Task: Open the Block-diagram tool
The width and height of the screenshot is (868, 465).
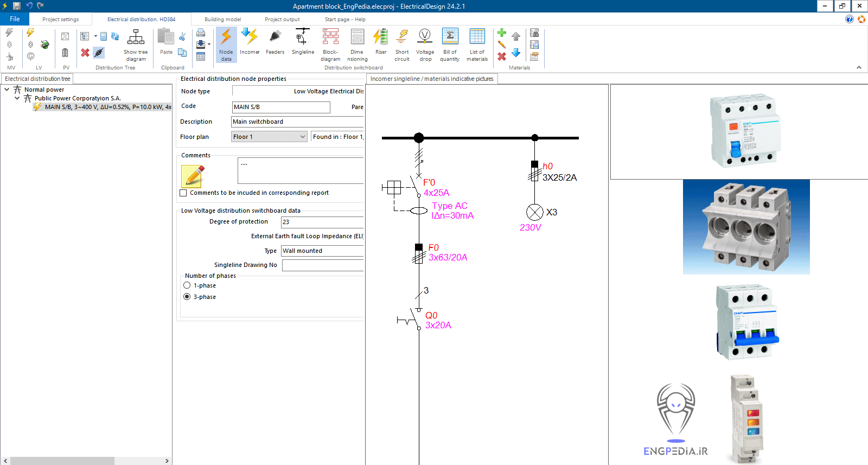Action: click(330, 44)
